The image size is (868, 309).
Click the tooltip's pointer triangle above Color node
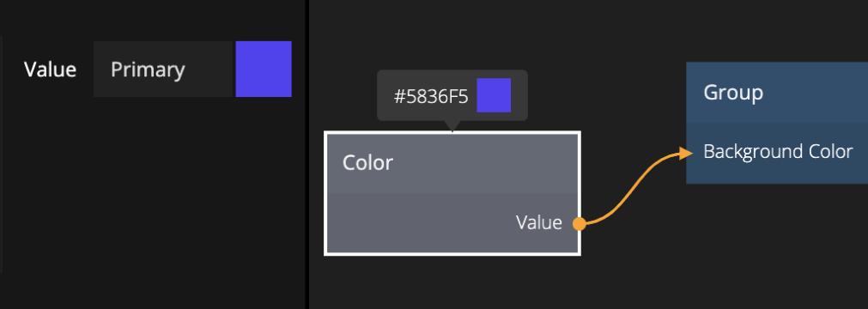tap(452, 126)
